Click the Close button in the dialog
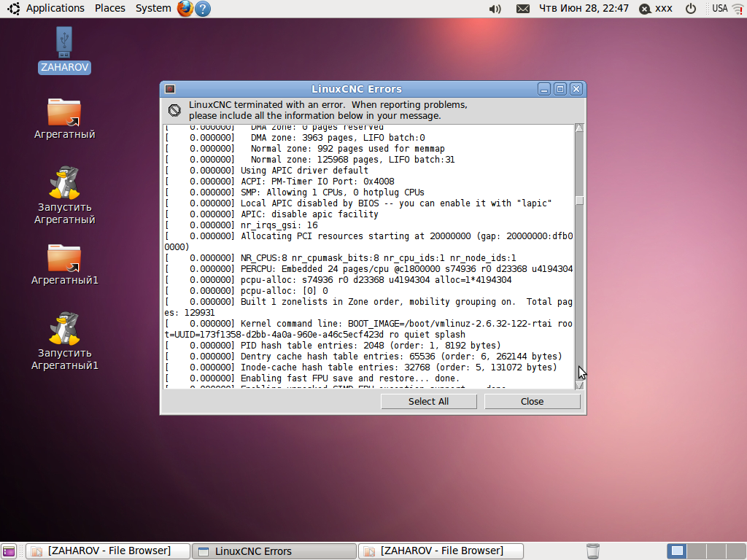Screen dimensions: 747x560 pos(532,402)
